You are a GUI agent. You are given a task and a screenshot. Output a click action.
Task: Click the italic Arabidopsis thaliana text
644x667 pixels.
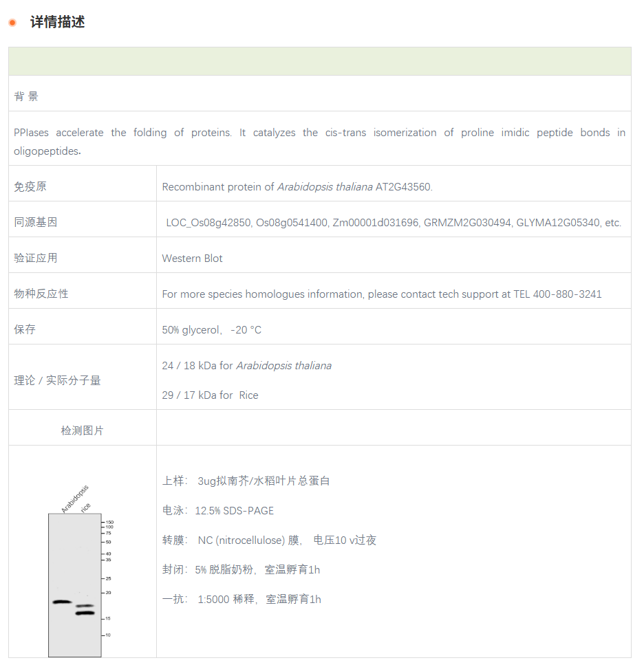point(324,186)
